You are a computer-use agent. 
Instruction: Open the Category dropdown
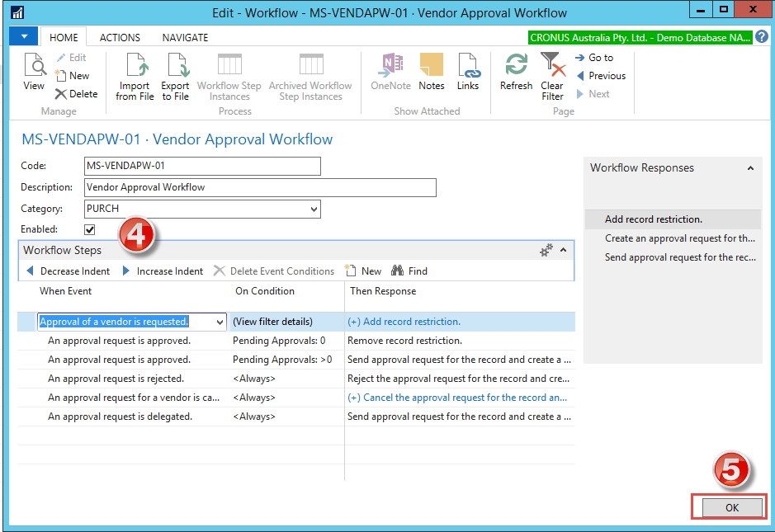[x=314, y=209]
